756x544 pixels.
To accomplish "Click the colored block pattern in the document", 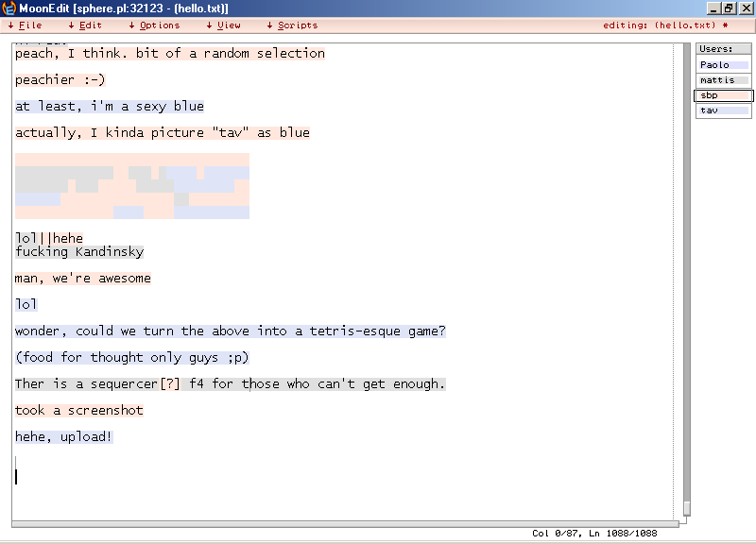I will click(132, 186).
